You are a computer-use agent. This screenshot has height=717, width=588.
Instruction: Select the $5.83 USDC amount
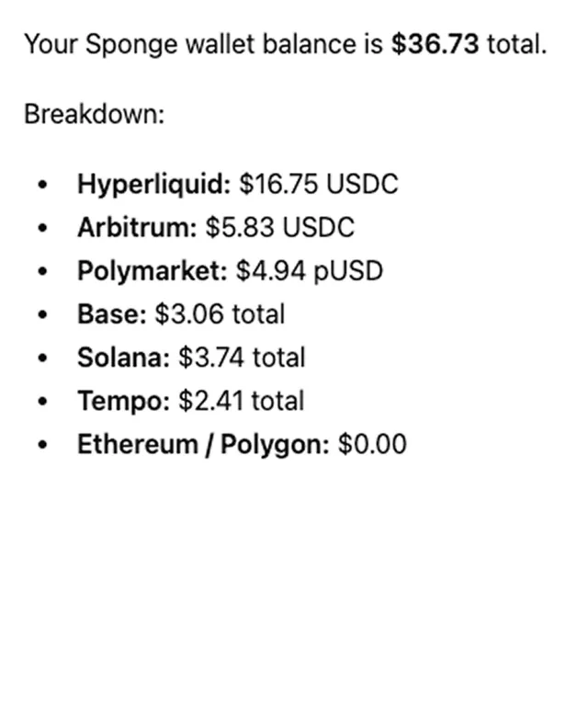[279, 227]
